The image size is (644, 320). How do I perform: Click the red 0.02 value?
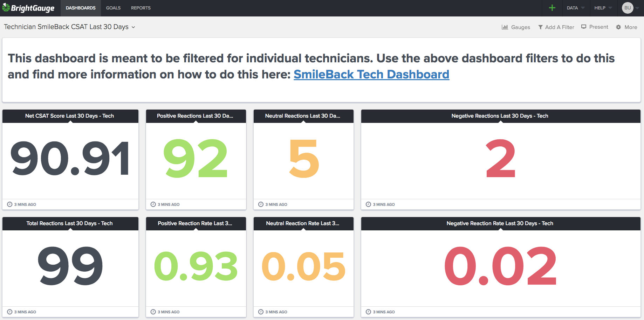(500, 266)
